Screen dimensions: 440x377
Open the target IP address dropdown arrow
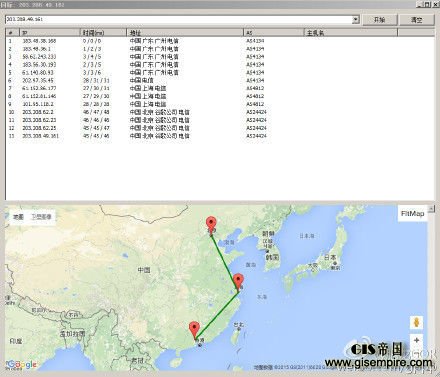(356, 19)
